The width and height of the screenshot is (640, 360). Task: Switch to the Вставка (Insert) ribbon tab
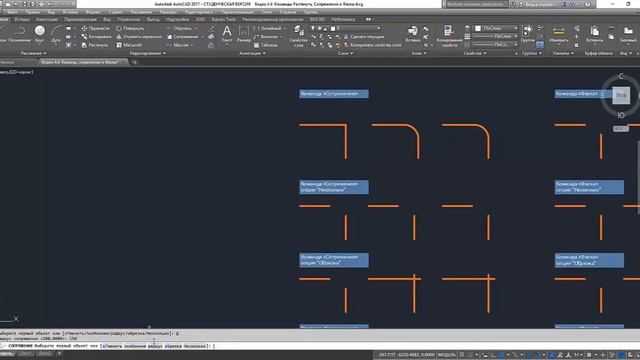click(22, 19)
